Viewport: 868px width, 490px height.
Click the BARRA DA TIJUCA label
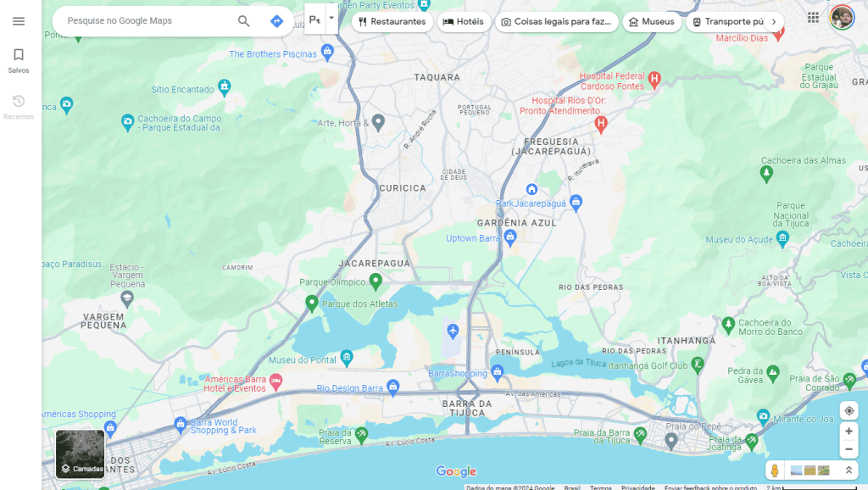coord(467,408)
